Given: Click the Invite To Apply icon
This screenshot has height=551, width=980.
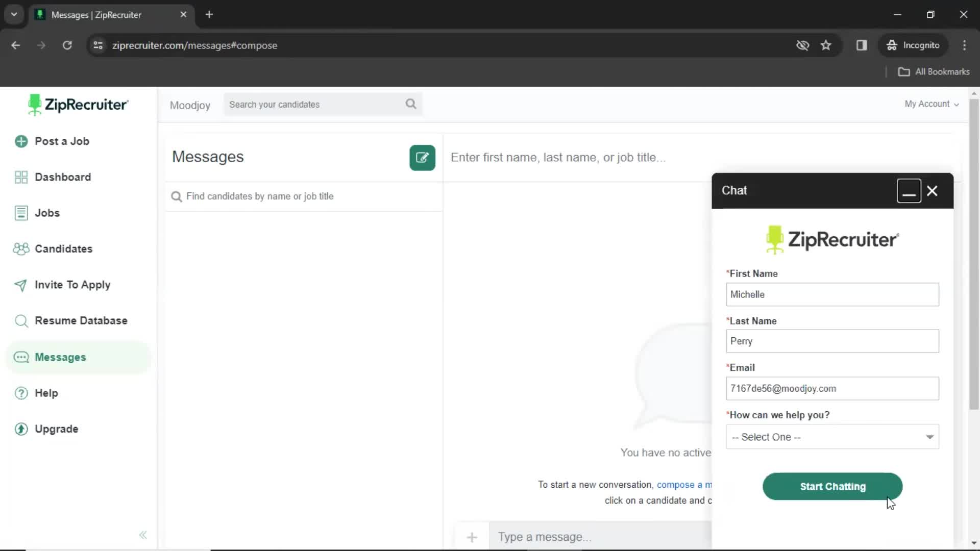Looking at the screenshot, I should coord(20,285).
